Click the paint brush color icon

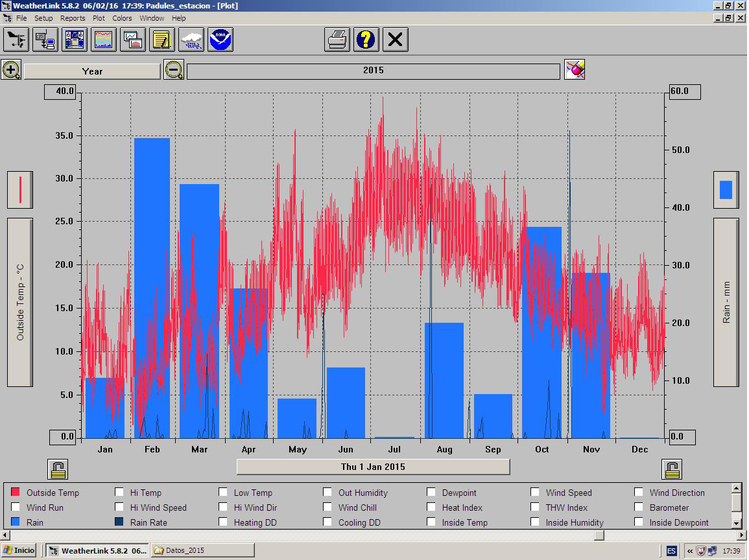575,70
